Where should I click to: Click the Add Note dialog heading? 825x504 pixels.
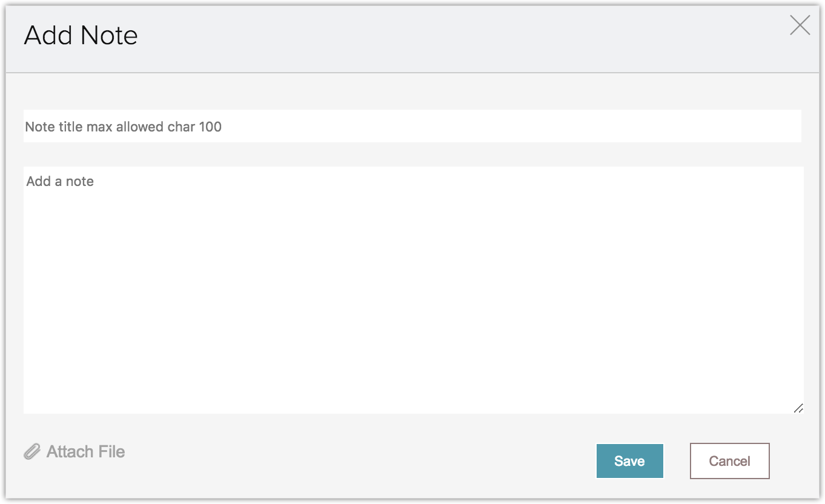click(81, 36)
